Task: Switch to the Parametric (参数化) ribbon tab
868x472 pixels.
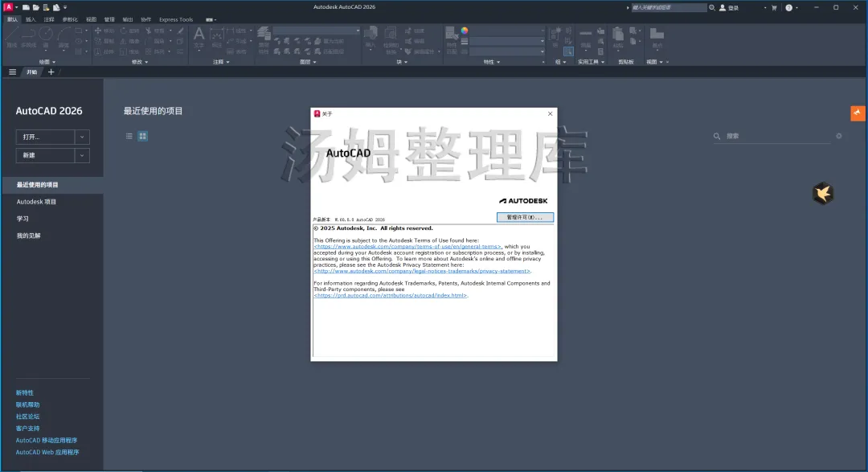Action: coord(70,19)
